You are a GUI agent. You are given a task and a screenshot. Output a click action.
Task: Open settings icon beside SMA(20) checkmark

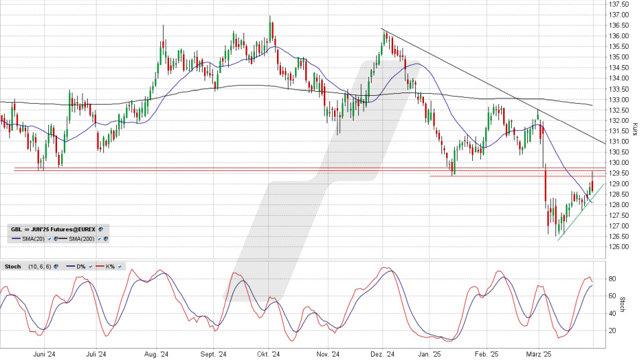[56, 239]
